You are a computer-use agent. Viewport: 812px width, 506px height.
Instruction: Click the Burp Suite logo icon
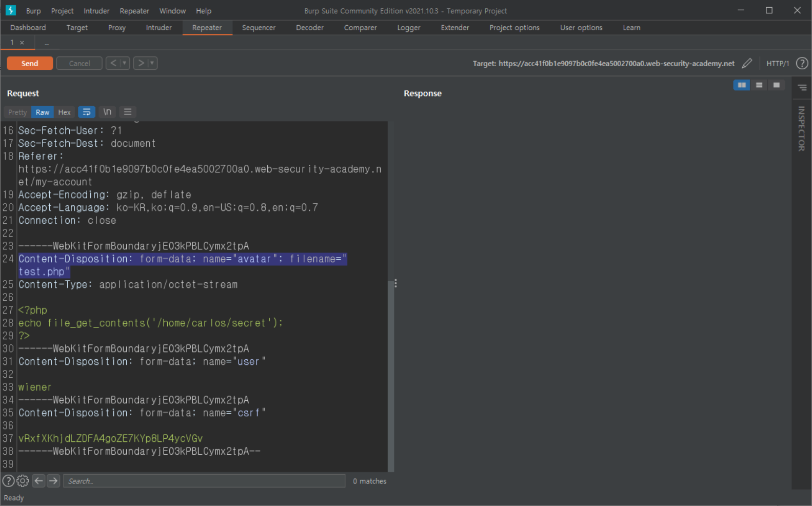10,10
